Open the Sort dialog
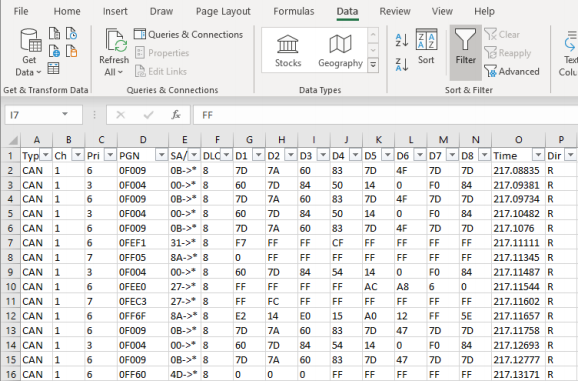578x382 pixels. (x=426, y=46)
